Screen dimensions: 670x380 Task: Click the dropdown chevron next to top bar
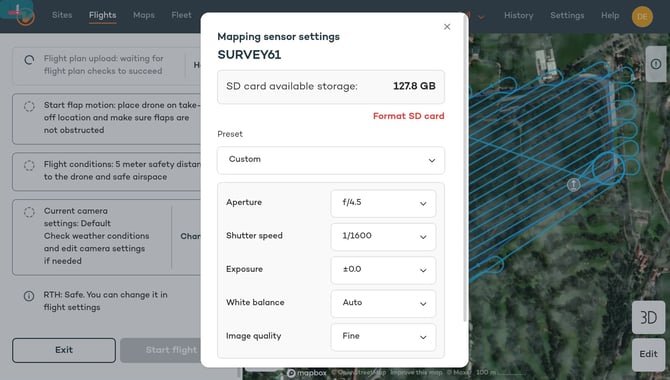pyautogui.click(x=481, y=18)
